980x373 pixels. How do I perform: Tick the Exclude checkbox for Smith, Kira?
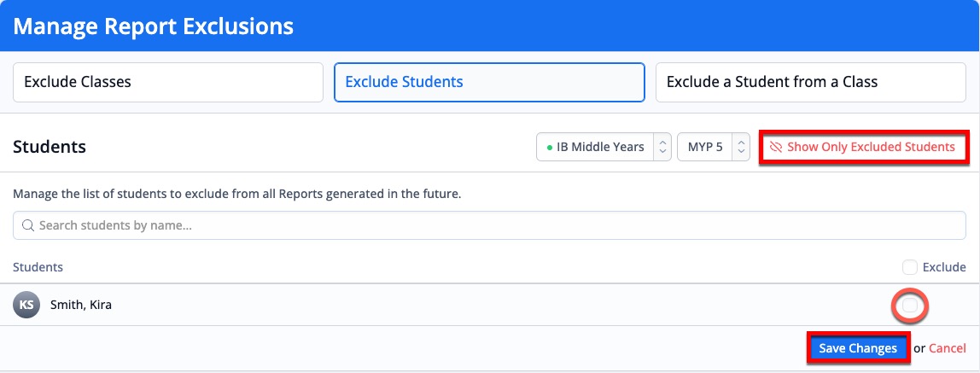tap(910, 305)
